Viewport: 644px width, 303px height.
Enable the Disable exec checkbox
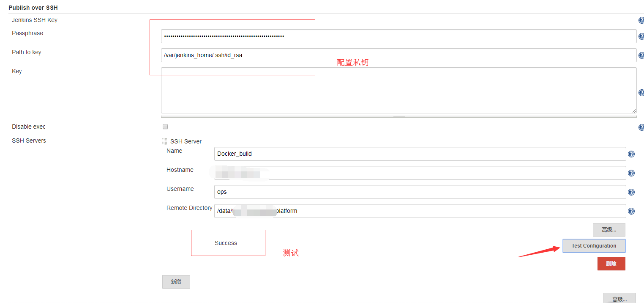tap(165, 127)
